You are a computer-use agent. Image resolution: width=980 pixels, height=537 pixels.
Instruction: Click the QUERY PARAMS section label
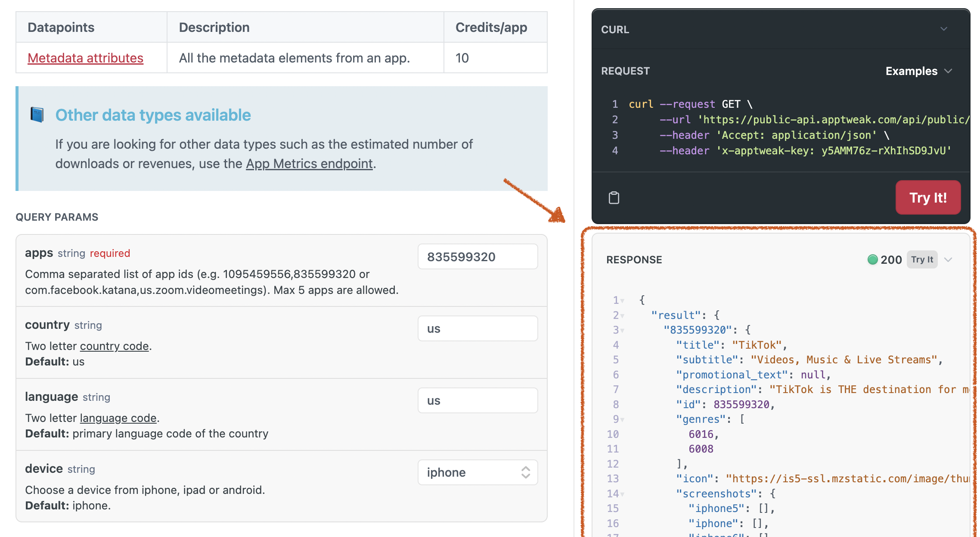57,217
